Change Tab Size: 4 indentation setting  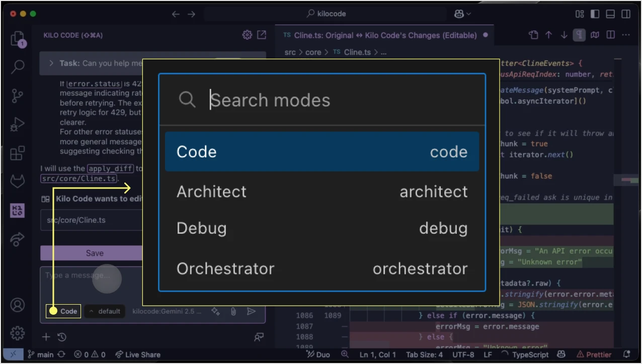tap(425, 354)
